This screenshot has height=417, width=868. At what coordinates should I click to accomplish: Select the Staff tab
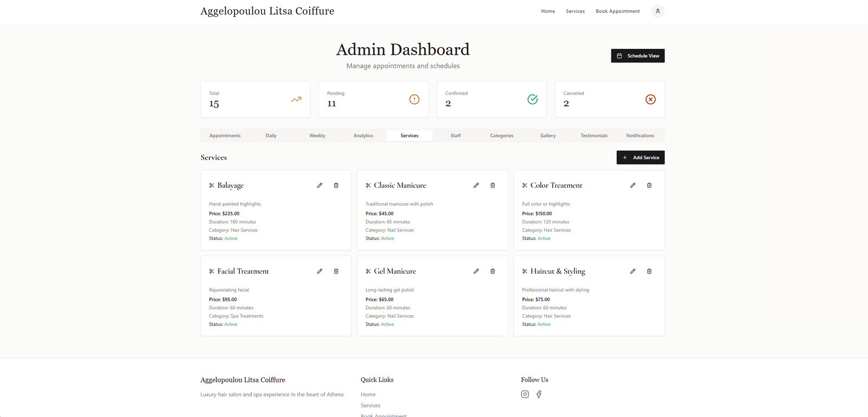(456, 136)
